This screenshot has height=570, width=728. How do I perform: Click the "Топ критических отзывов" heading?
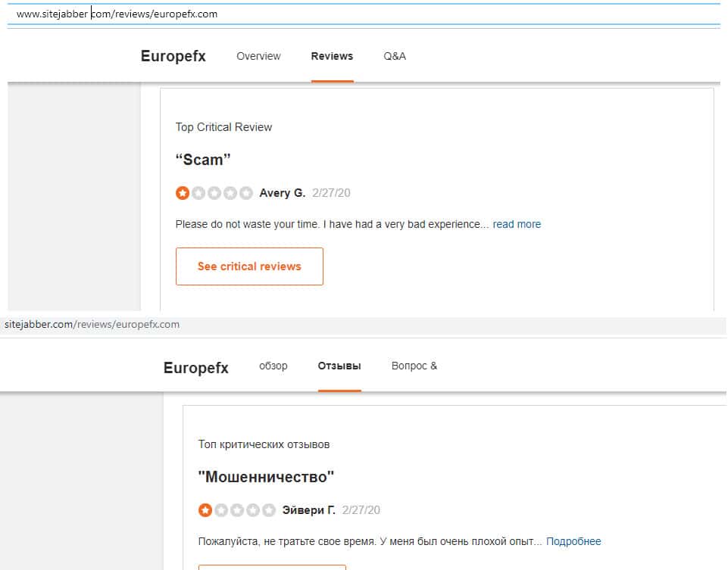click(x=264, y=444)
